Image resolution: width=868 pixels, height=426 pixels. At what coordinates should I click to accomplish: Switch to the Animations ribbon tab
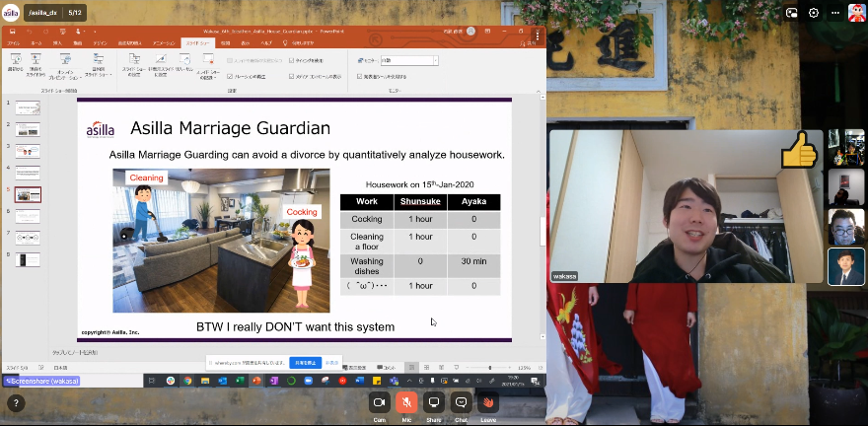(164, 43)
